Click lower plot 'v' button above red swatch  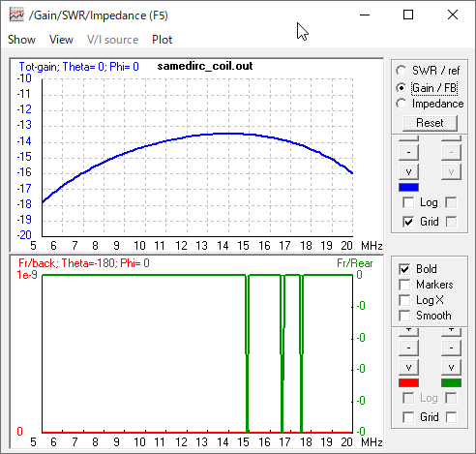(408, 367)
